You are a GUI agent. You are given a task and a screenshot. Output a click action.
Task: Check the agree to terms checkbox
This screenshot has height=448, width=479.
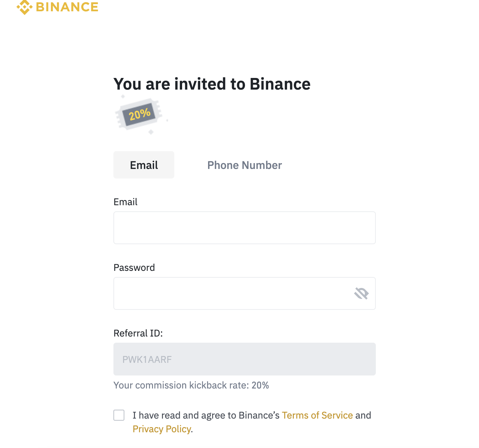click(119, 415)
